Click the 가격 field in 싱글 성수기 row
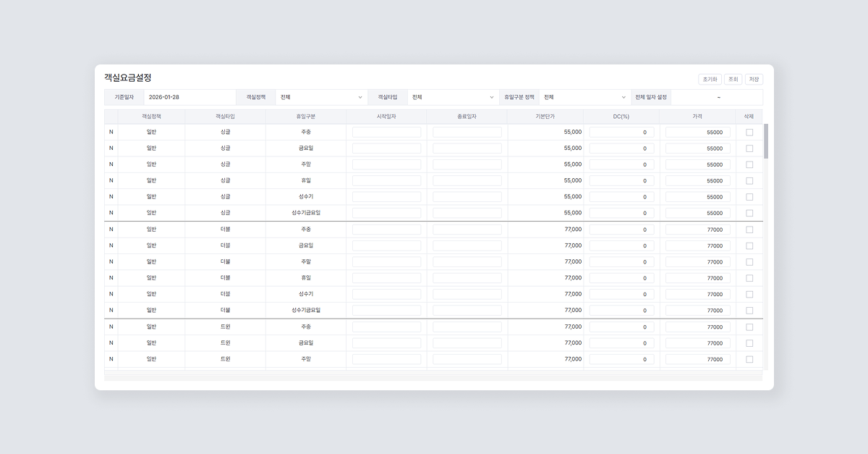Viewport: 868px width, 454px height. pos(698,197)
